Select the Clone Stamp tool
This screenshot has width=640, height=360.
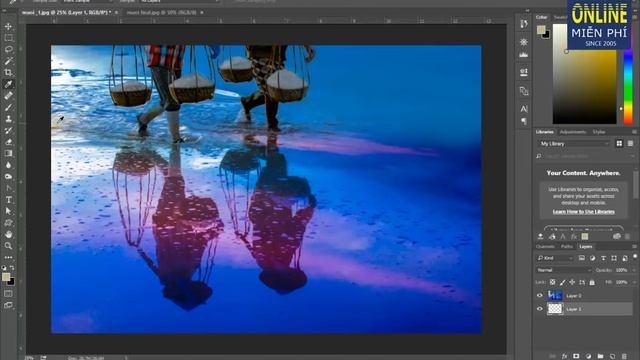(8, 119)
